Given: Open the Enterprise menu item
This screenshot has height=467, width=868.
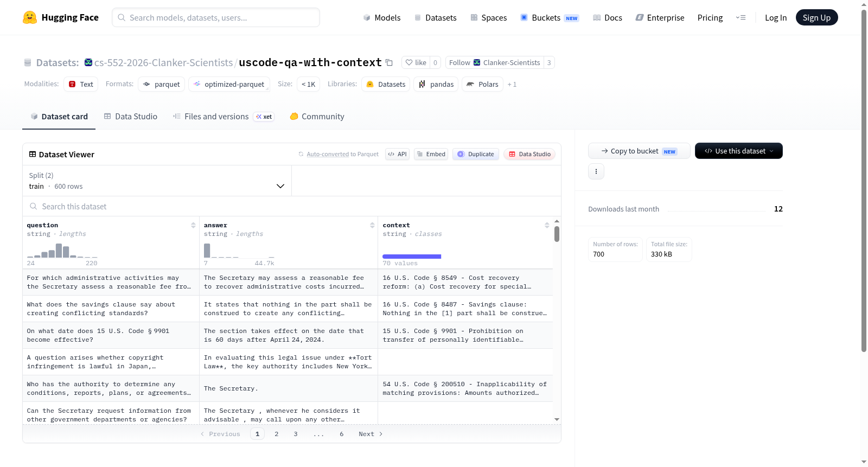Looking at the screenshot, I should click(x=660, y=17).
